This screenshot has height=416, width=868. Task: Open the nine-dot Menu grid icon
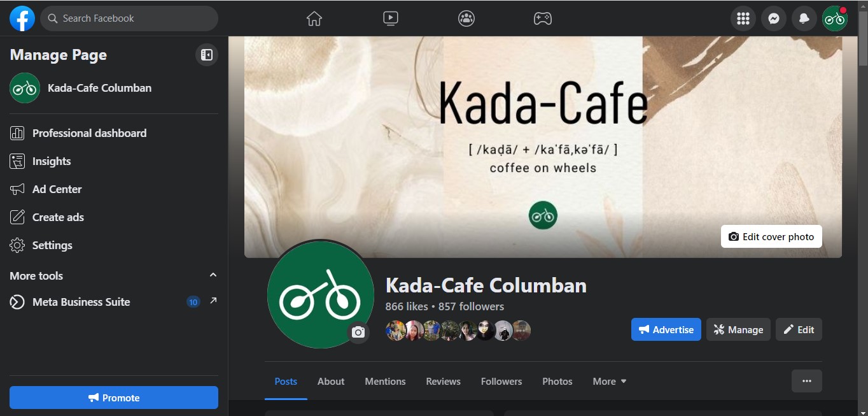pyautogui.click(x=743, y=18)
